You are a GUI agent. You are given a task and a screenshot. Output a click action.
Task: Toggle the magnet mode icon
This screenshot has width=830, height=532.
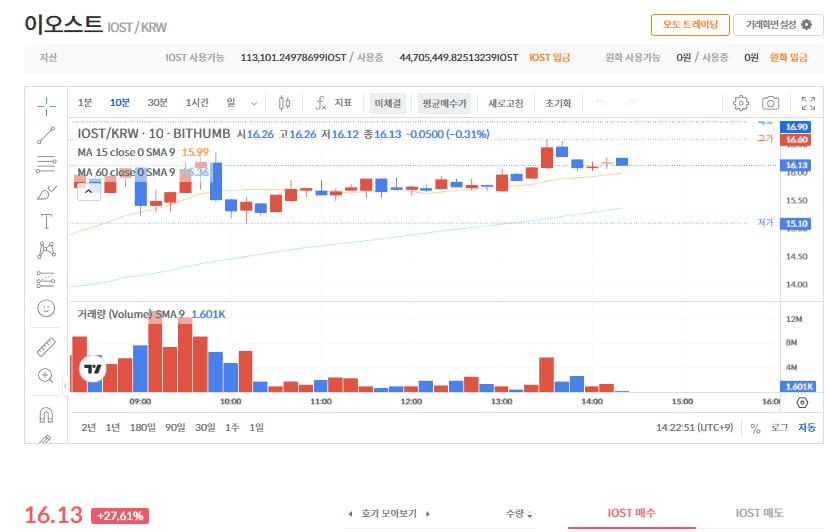(46, 414)
